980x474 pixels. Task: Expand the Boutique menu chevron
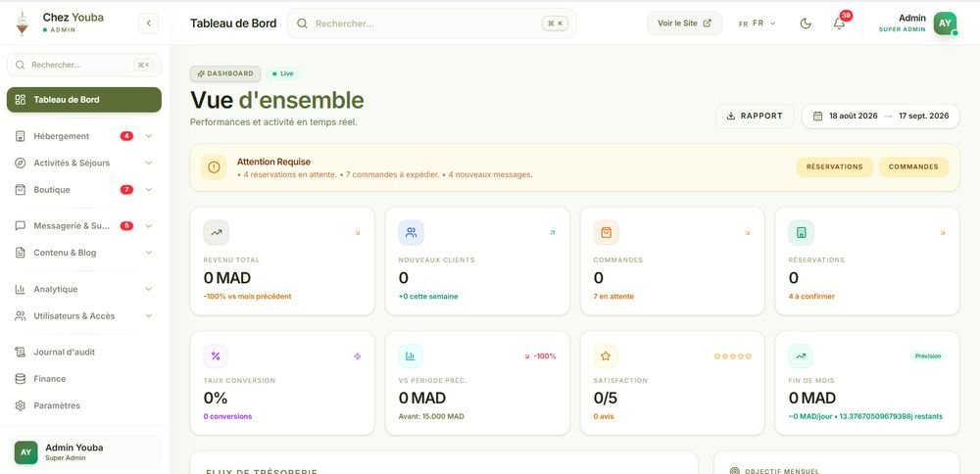point(149,190)
